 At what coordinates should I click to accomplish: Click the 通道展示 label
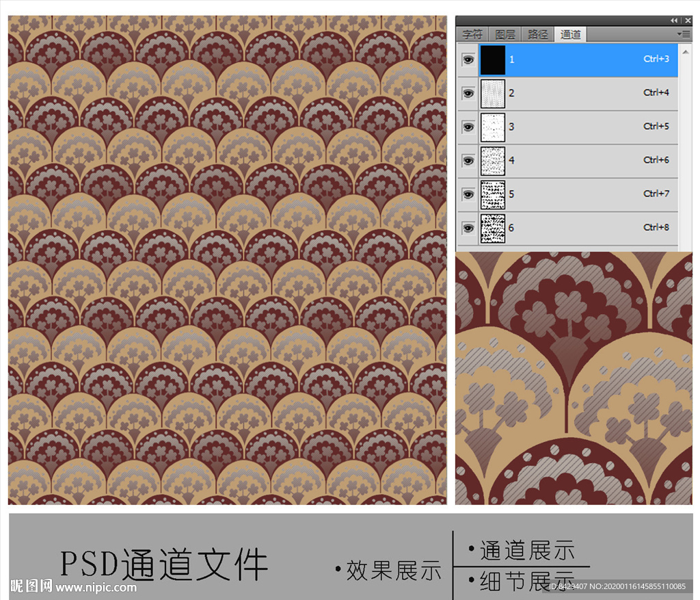point(527,550)
